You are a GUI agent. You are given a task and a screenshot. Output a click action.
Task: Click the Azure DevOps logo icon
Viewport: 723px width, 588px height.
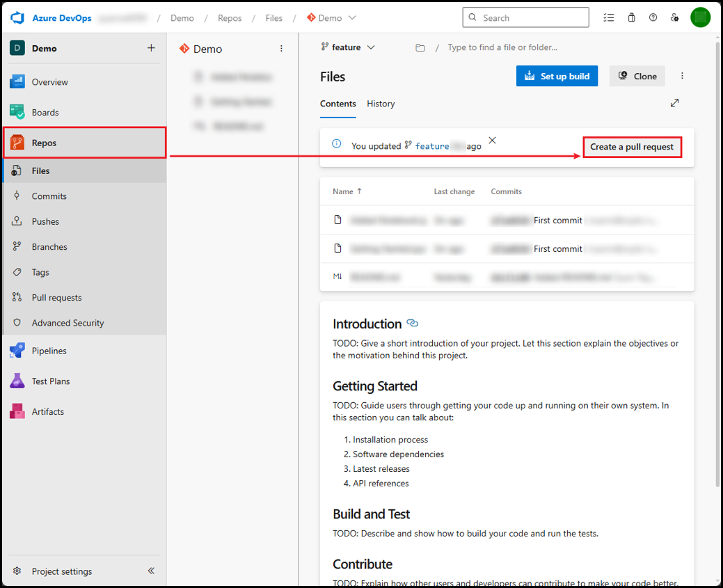17,18
